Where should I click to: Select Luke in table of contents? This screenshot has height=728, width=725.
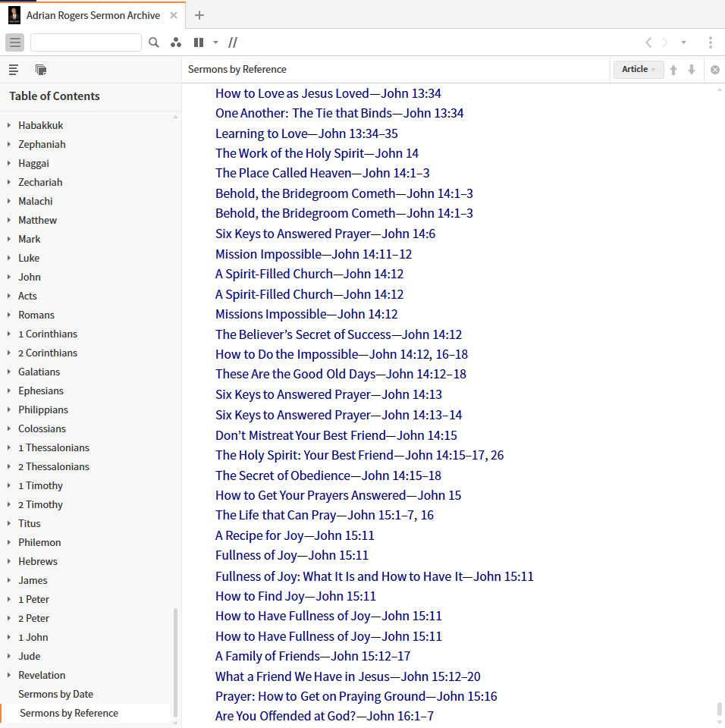click(x=29, y=258)
